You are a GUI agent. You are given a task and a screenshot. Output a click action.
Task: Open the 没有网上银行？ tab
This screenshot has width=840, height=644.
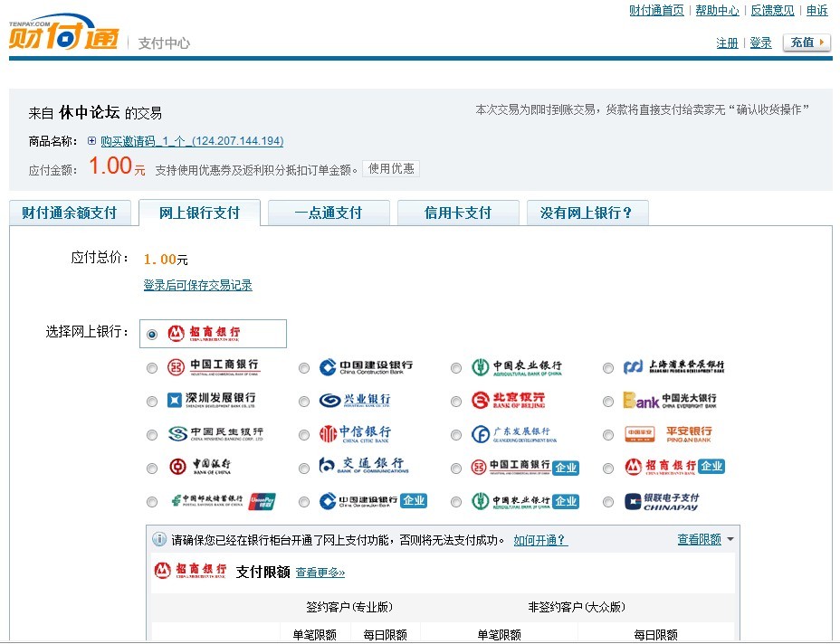click(x=587, y=213)
